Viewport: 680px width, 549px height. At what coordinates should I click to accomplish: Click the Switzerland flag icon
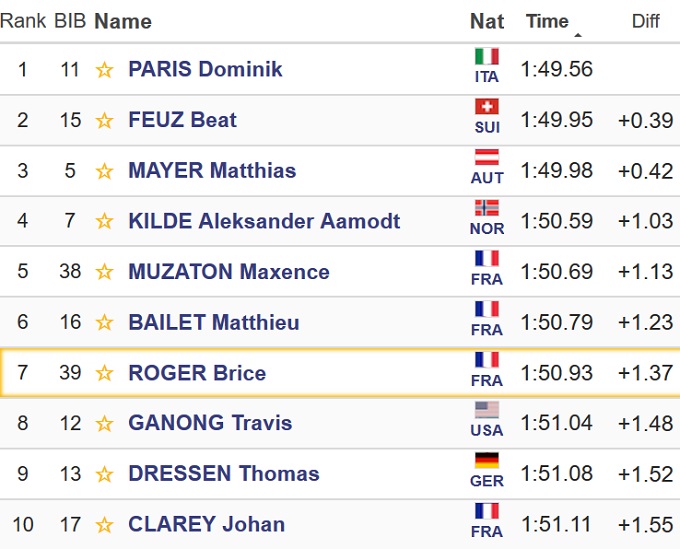[487, 107]
